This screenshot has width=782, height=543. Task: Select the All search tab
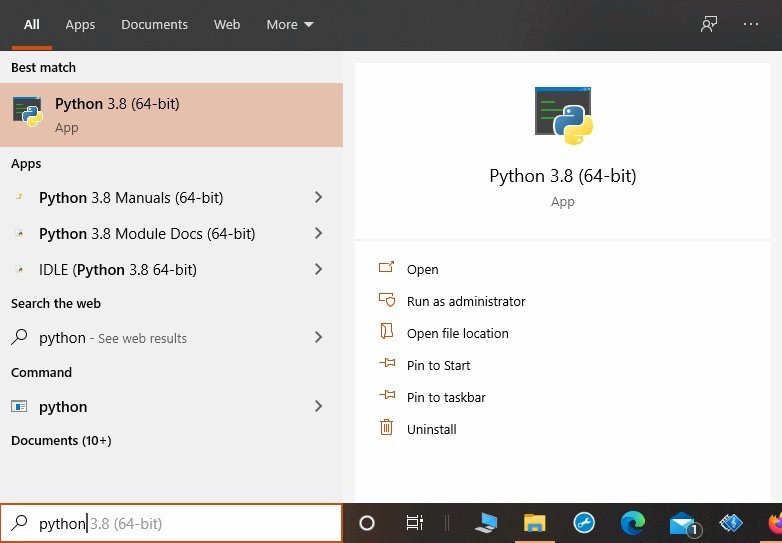31,24
